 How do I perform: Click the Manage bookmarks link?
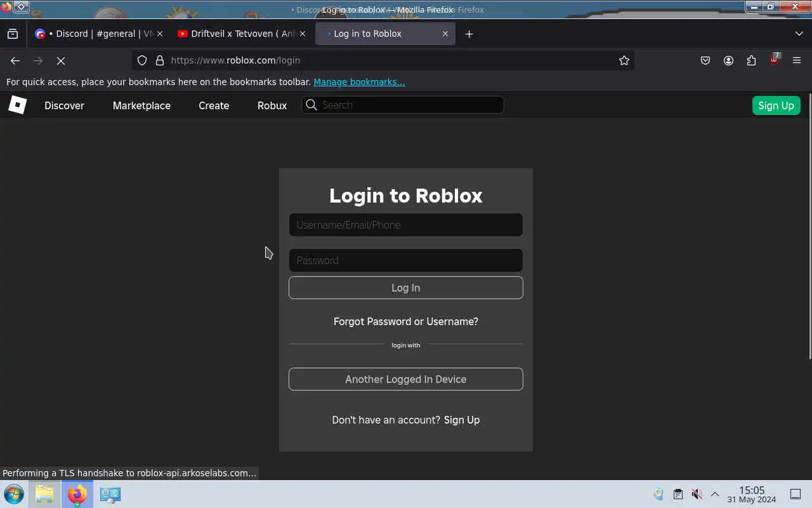(x=359, y=82)
